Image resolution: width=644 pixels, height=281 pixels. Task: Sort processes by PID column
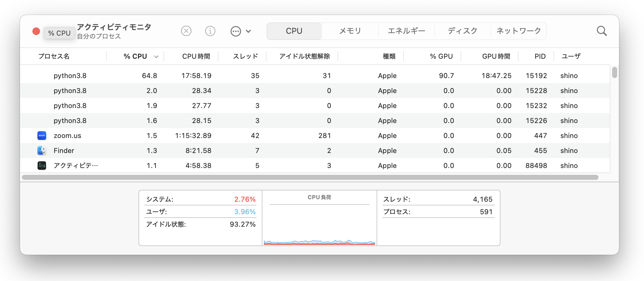tap(540, 57)
